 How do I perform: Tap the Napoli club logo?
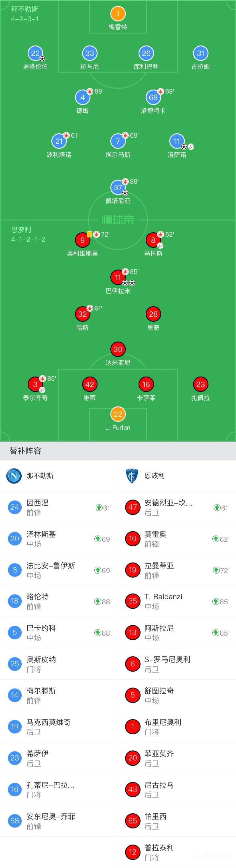pos(15,476)
